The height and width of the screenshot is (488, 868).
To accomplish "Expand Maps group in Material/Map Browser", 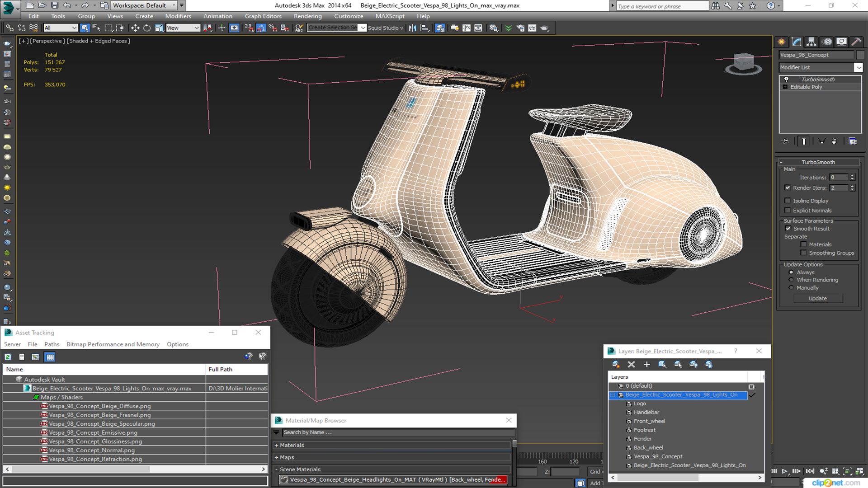I will [x=276, y=458].
